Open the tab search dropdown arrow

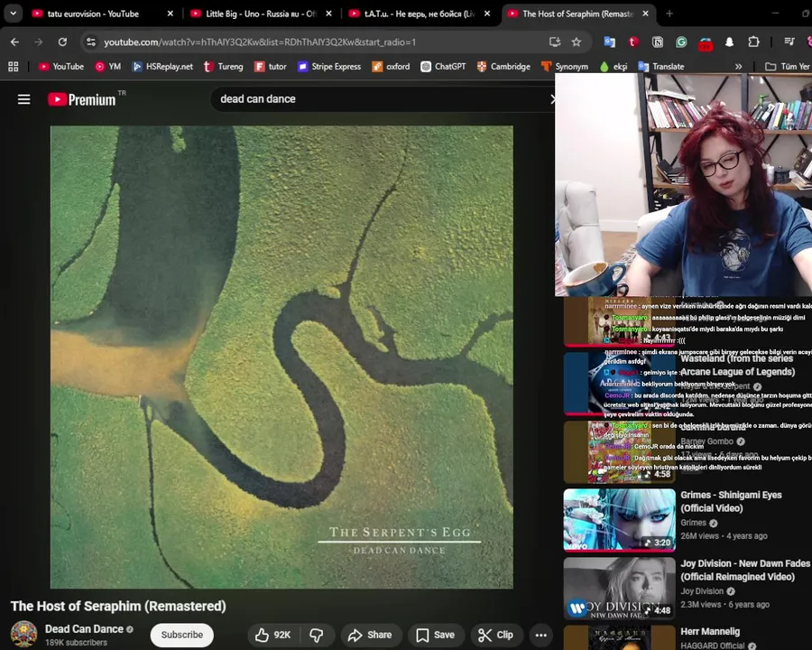click(13, 14)
